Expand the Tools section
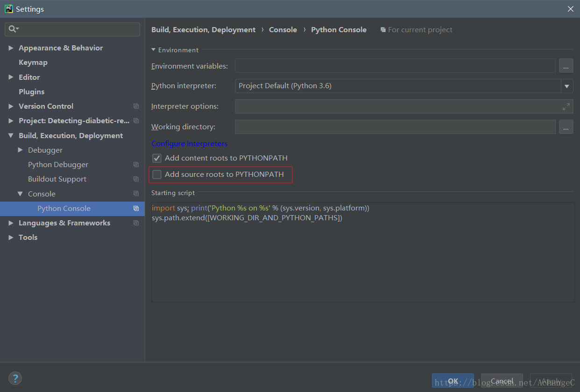Image resolution: width=580 pixels, height=392 pixels. click(x=11, y=238)
